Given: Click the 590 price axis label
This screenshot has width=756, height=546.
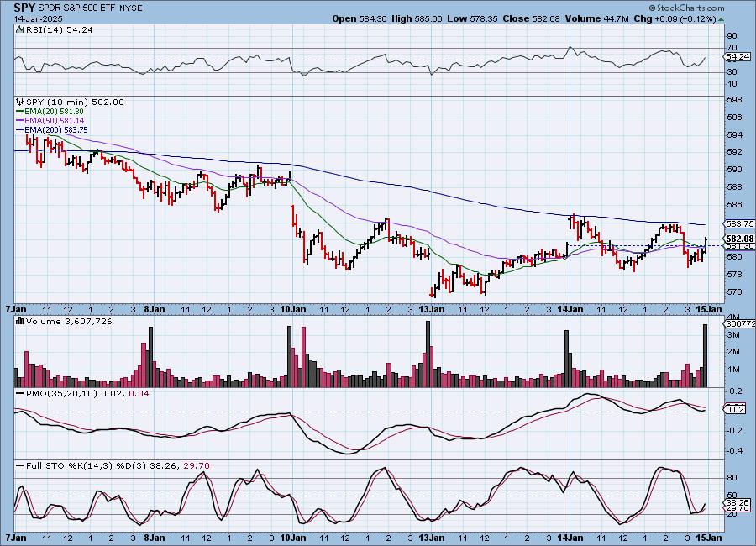Looking at the screenshot, I should tap(735, 170).
